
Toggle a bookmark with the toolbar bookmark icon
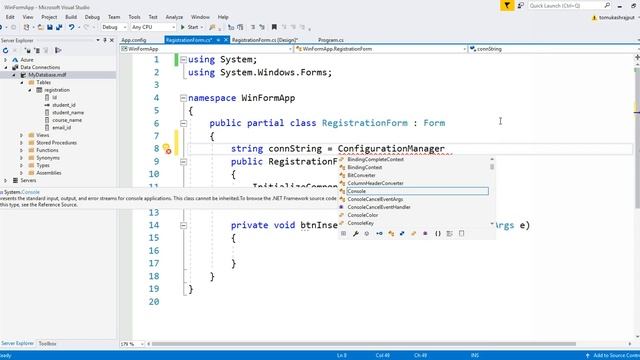274,27
